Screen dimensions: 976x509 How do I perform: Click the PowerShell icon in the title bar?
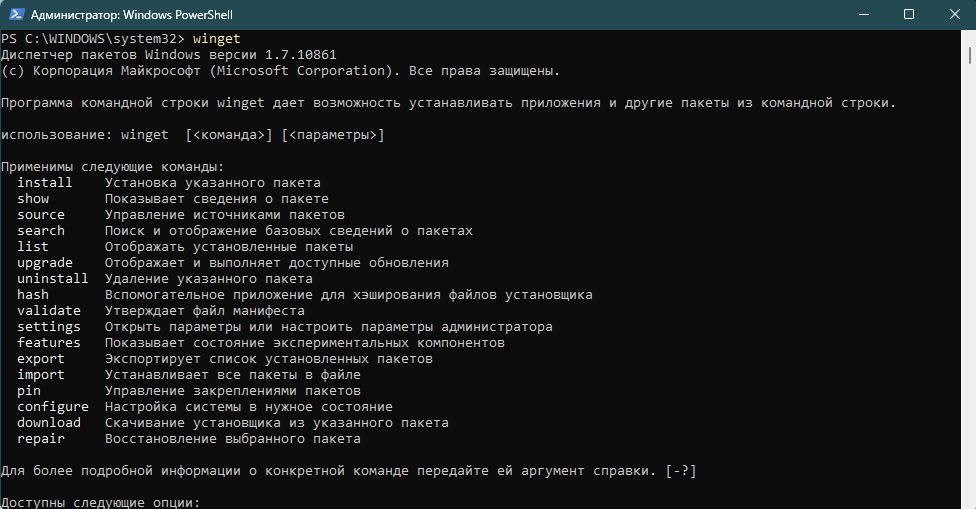[x=15, y=15]
